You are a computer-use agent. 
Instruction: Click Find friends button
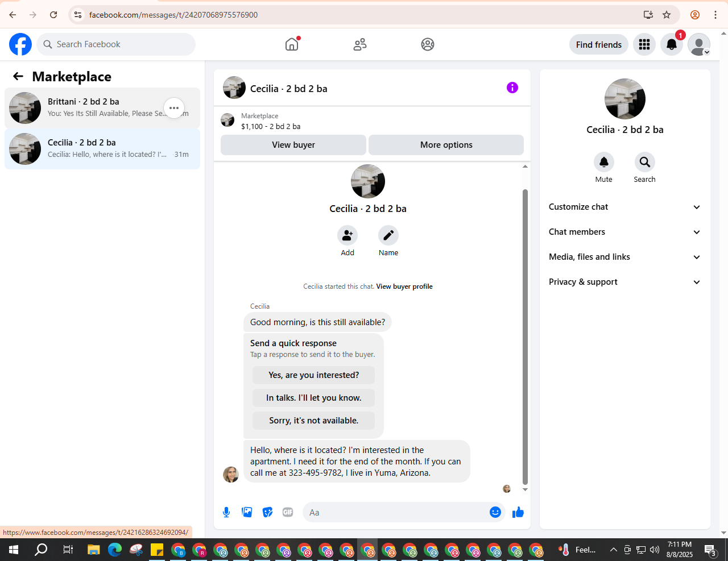(x=599, y=44)
